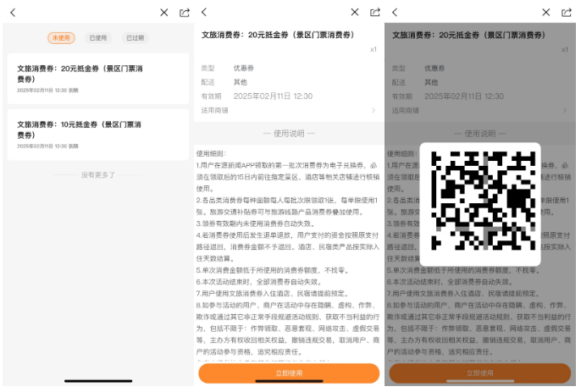This screenshot has height=392, width=581.
Task: Tap 优惠券 type value on middle screen
Action: 244,69
